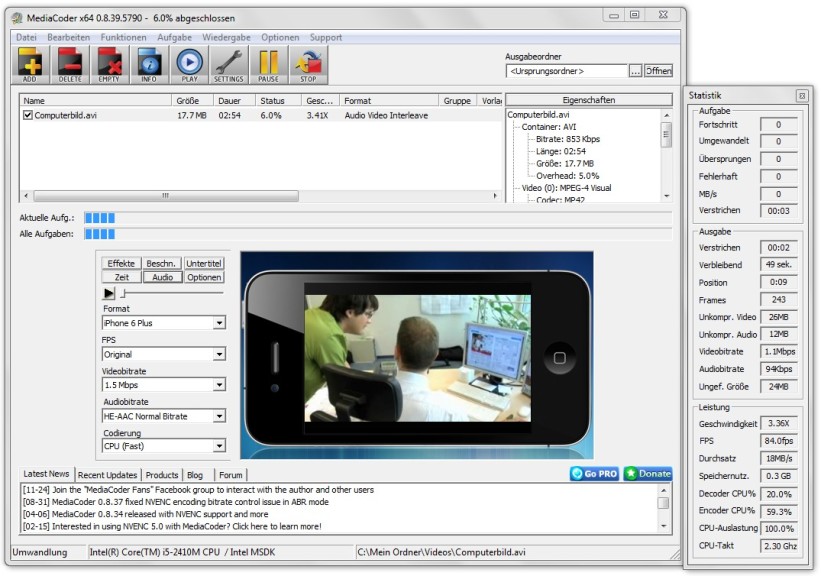Viewport: 821px width, 576px height.
Task: Open the Bearbeiten menu
Action: [69, 38]
